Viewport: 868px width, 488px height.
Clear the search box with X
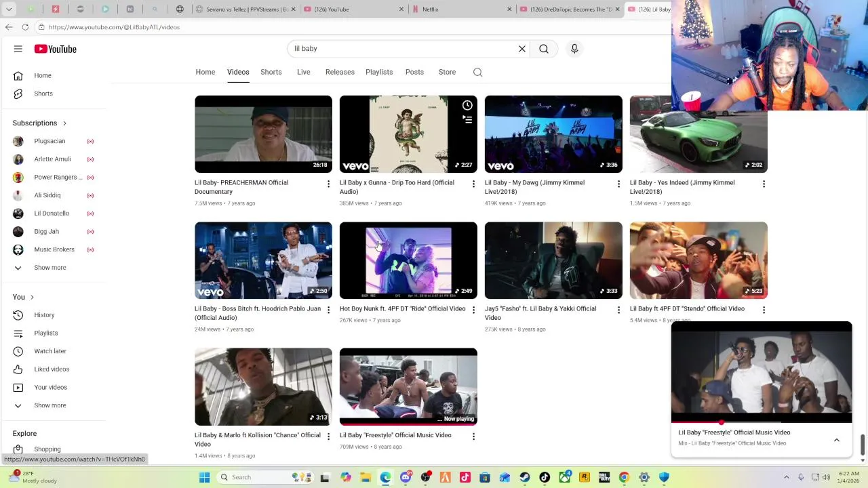tap(522, 49)
